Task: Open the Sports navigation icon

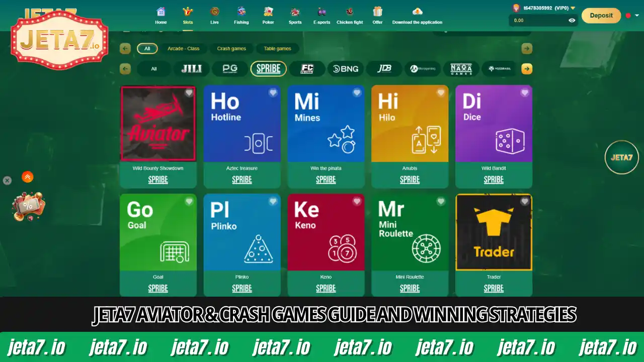Action: tap(295, 12)
